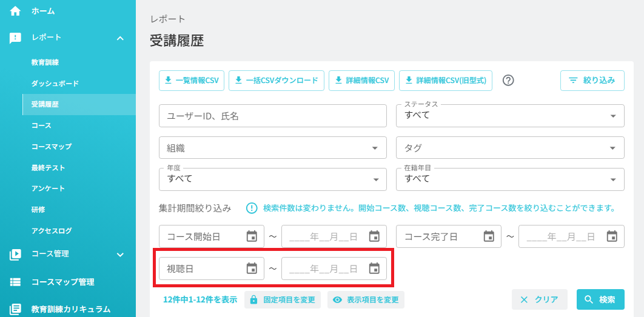644x317 pixels.
Task: Download 詳細情報CSV
Action: [x=362, y=81]
